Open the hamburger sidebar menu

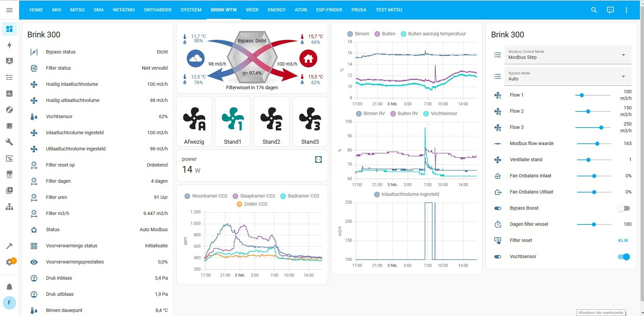click(x=9, y=10)
